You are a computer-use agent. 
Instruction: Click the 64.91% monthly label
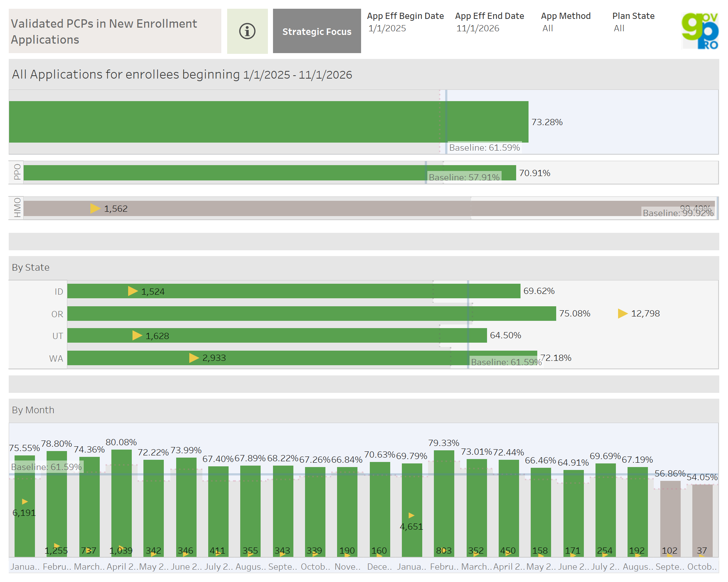pyautogui.click(x=573, y=463)
